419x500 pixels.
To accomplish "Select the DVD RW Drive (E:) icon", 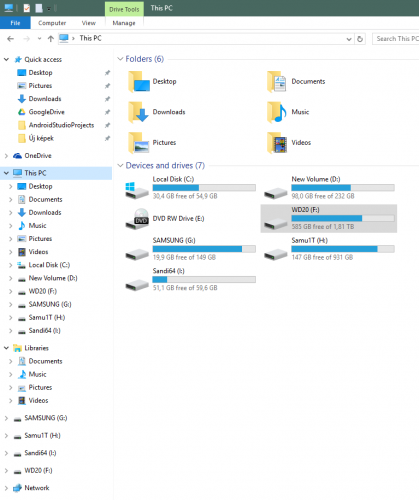I will point(137,219).
